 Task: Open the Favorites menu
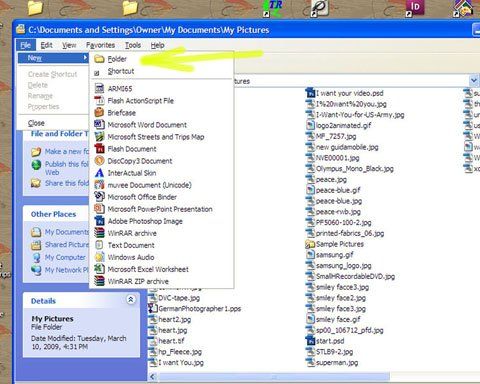coord(100,45)
